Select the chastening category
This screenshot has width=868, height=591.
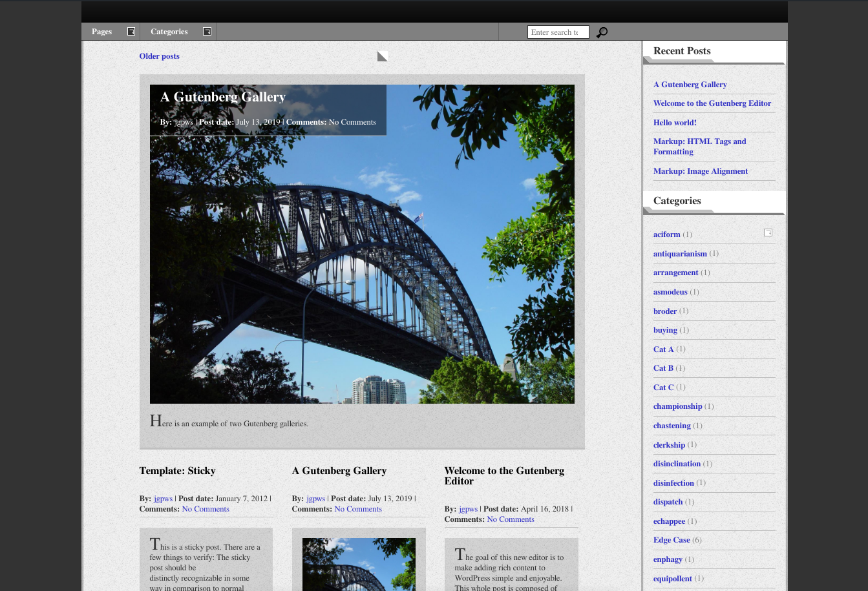(x=672, y=426)
